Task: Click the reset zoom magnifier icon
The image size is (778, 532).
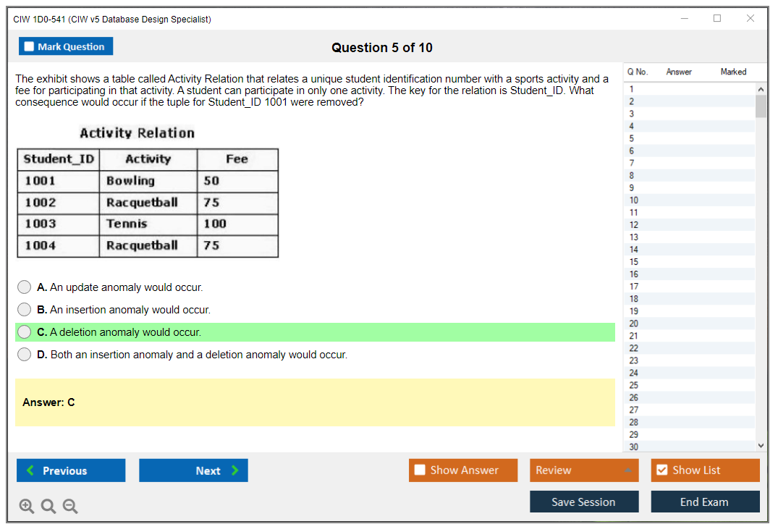Action: coord(48,507)
